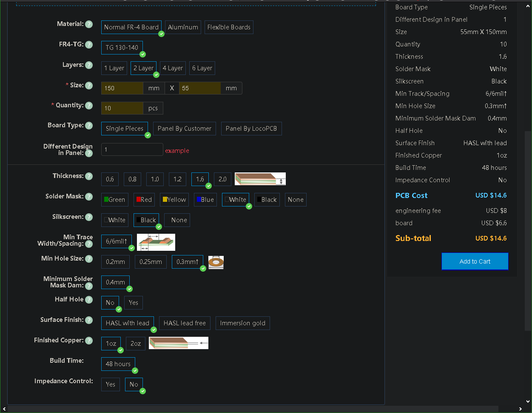Viewport: 532px width, 413px height.
Task: Open help icon next to Surface Finish
Action: coord(89,320)
